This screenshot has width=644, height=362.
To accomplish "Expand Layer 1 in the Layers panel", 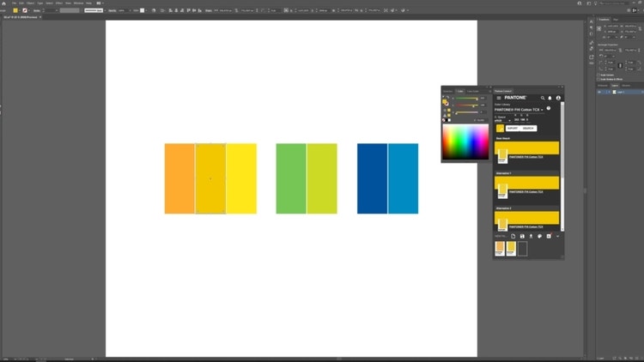I will 609,92.
